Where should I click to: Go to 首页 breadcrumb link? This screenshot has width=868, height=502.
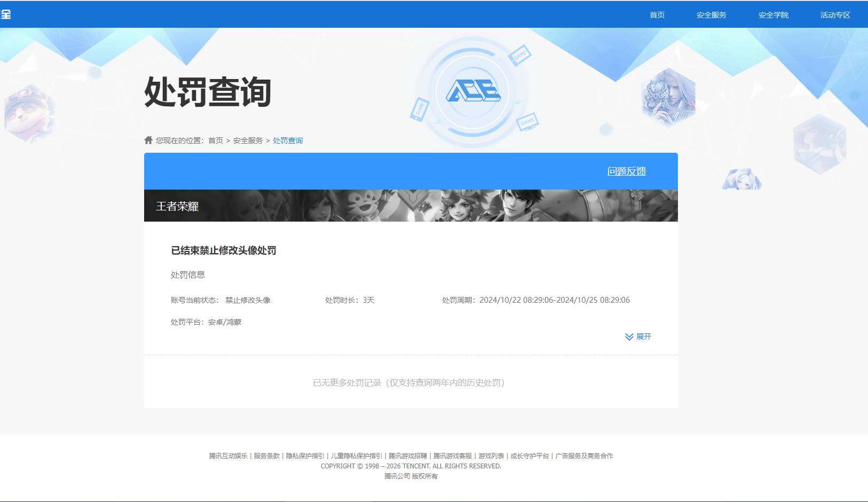point(216,140)
